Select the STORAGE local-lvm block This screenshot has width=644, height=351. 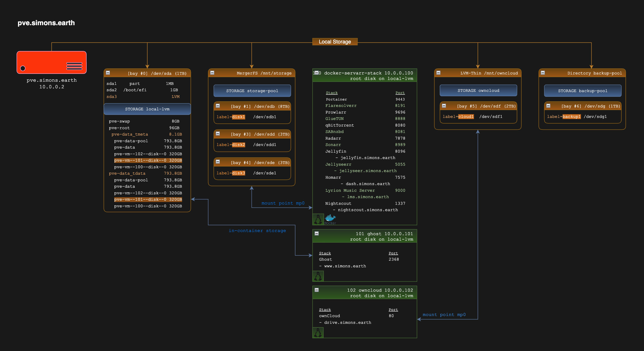pyautogui.click(x=147, y=109)
